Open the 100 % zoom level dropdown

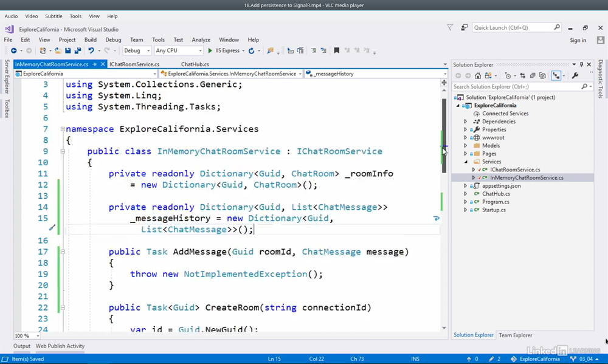click(27, 335)
